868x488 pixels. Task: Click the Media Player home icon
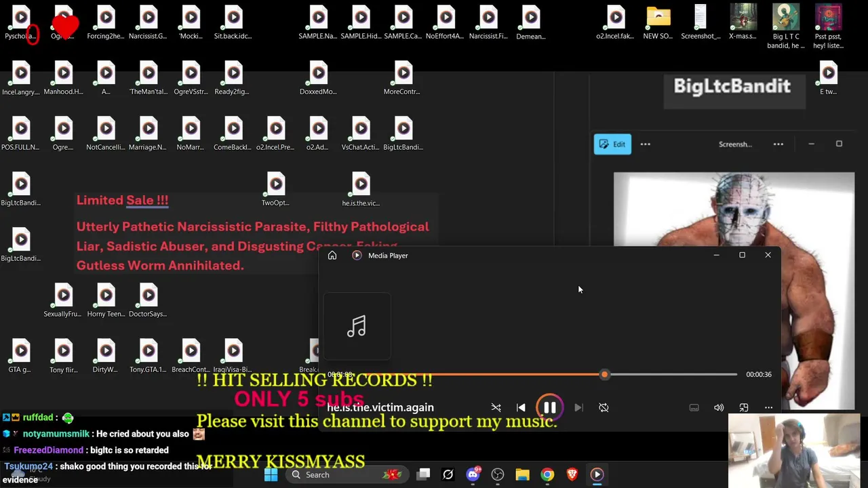[332, 256]
